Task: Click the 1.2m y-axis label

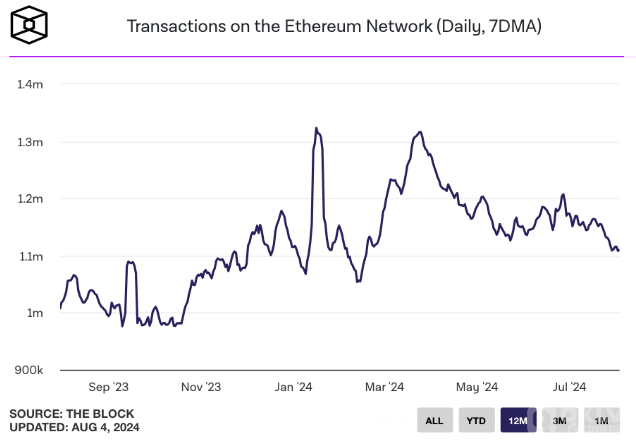Action: click(x=30, y=199)
